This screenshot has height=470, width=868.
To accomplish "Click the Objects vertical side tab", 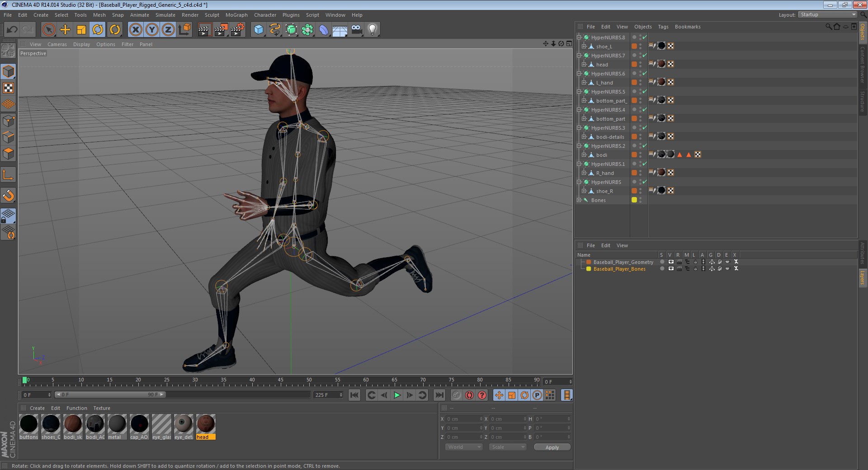I will click(x=863, y=32).
